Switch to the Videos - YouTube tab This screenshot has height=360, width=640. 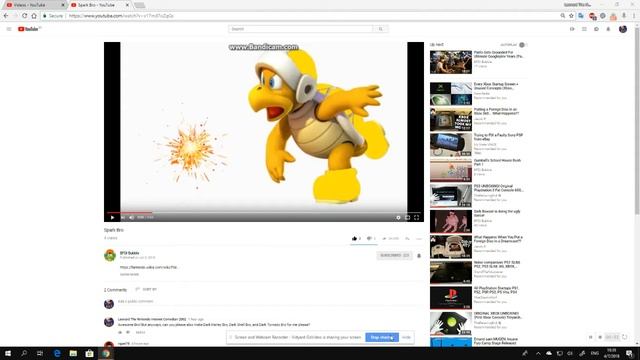pos(34,5)
